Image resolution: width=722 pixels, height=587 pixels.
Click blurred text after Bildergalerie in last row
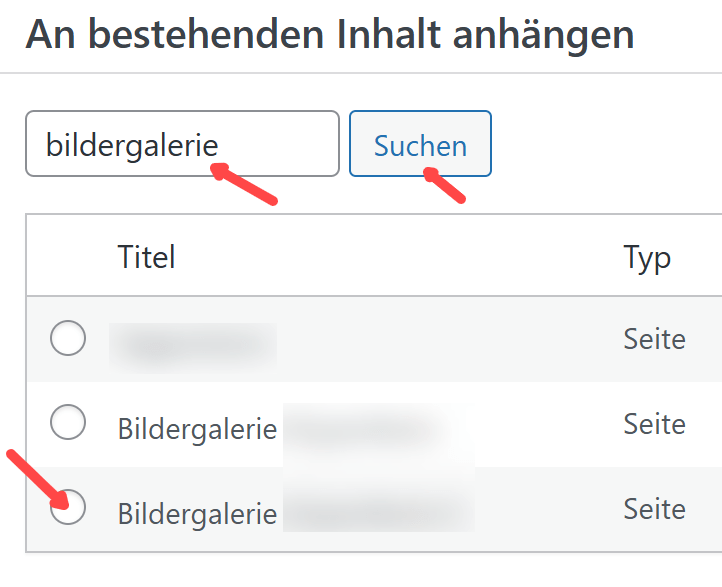(x=380, y=513)
